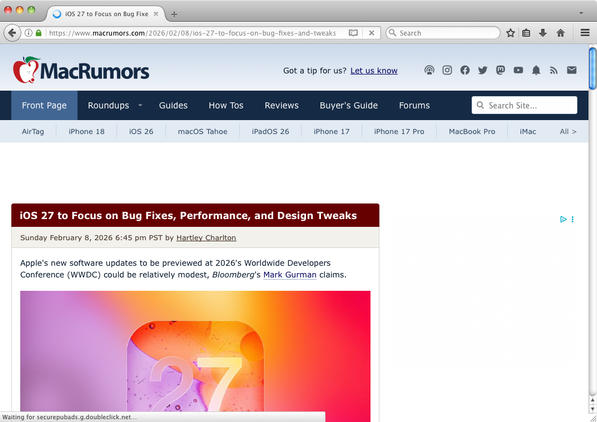Click the browser URL address field
597x422 pixels.
point(192,33)
